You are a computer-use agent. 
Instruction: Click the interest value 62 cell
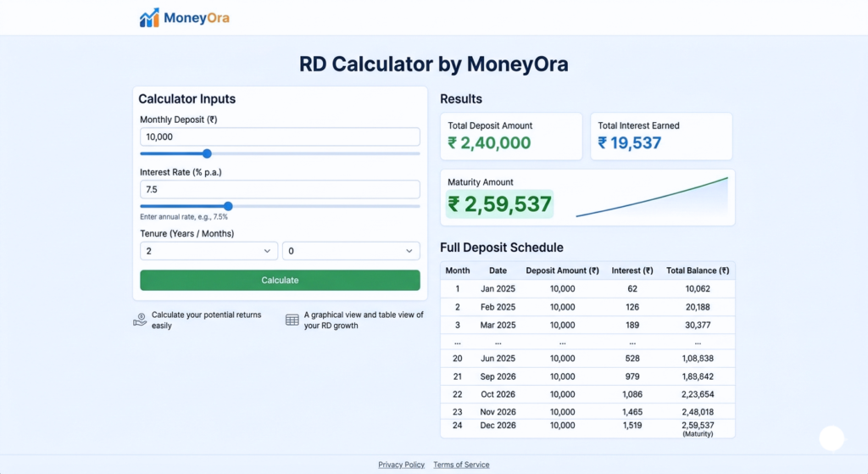[x=632, y=288]
